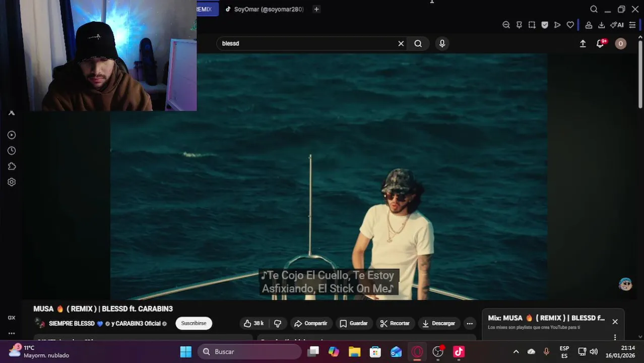
Task: Open a new browser tab with plus
Action: click(x=316, y=9)
